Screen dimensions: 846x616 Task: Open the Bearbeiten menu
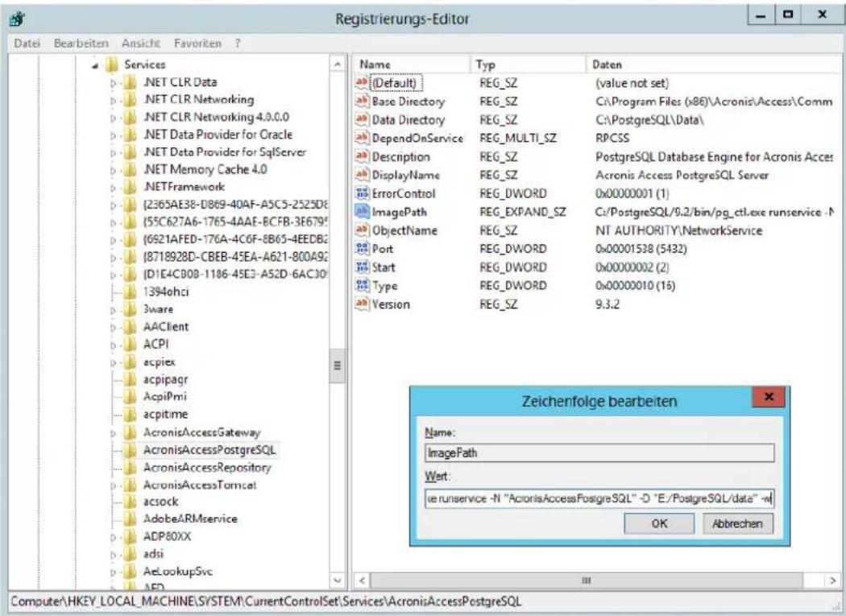pyautogui.click(x=81, y=43)
